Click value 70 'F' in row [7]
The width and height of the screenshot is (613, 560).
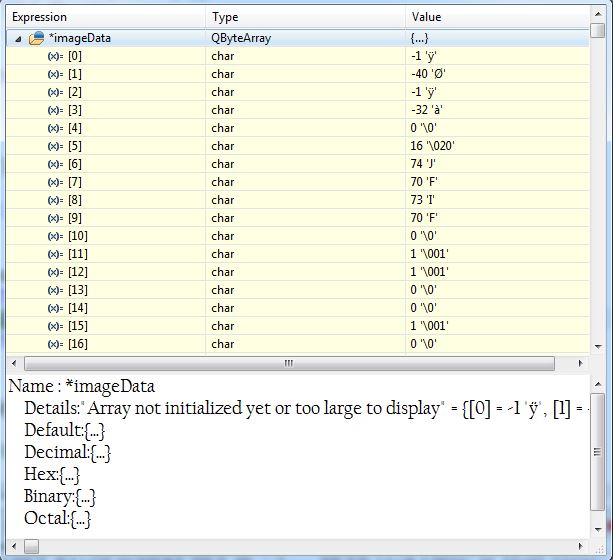point(424,182)
